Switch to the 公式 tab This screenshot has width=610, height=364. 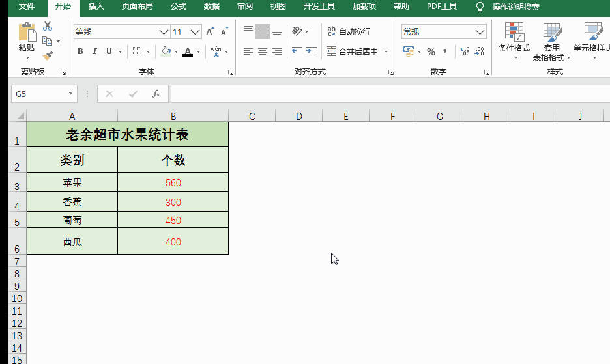pos(179,7)
